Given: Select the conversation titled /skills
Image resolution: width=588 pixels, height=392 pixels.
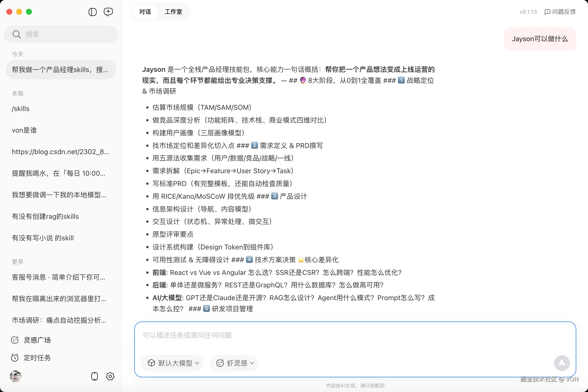Looking at the screenshot, I should click(x=21, y=109).
